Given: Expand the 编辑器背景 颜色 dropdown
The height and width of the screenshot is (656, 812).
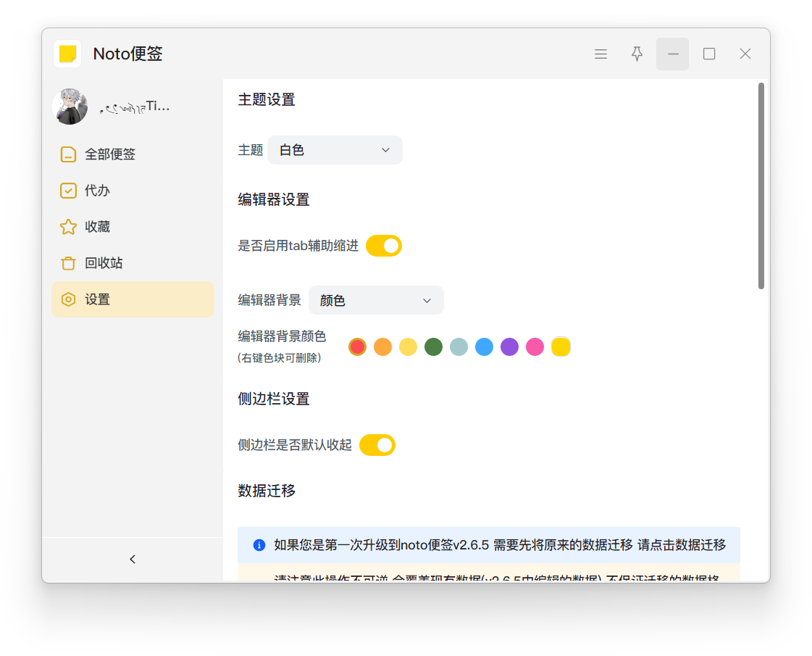Looking at the screenshot, I should 375,300.
